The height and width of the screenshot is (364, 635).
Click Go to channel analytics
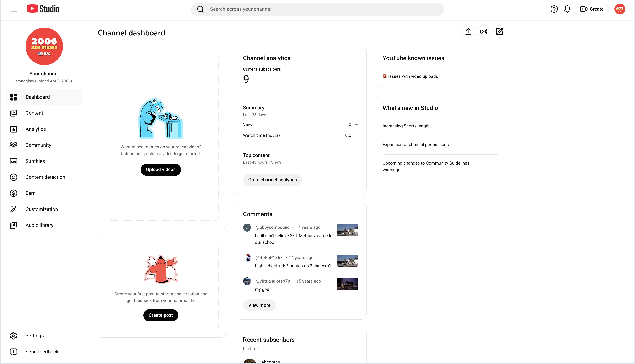272,180
